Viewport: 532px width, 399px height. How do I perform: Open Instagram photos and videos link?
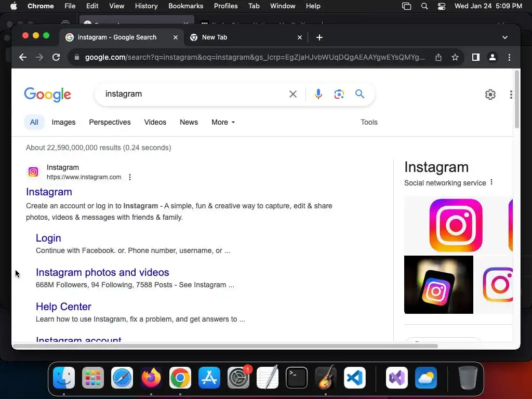102,272
